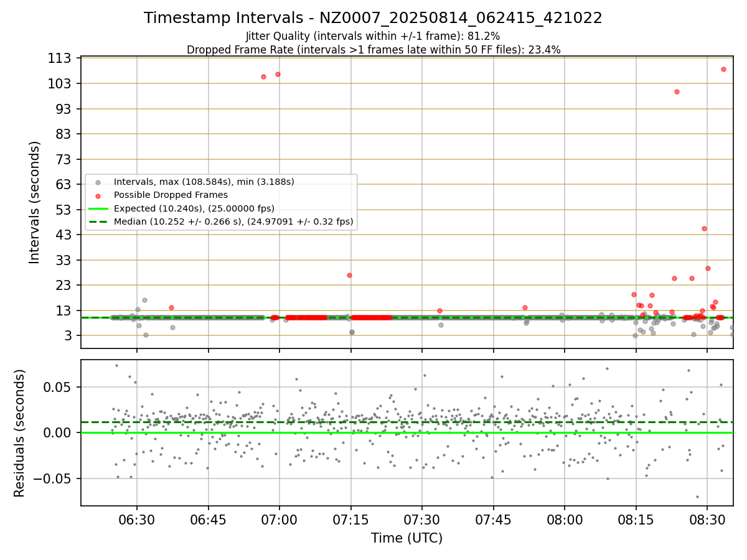The width and height of the screenshot is (747, 560).
Task: Click the red dropped-frame point near 100 seconds
Action: [x=677, y=91]
